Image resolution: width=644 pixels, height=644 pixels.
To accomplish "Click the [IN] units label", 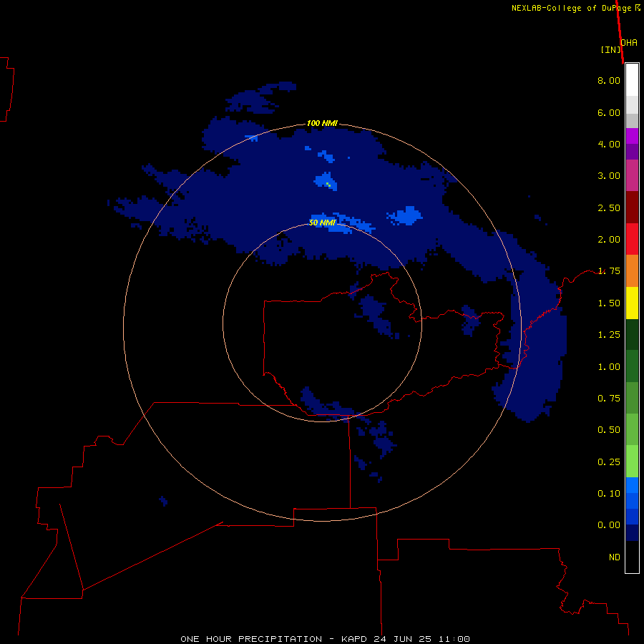I will point(610,49).
